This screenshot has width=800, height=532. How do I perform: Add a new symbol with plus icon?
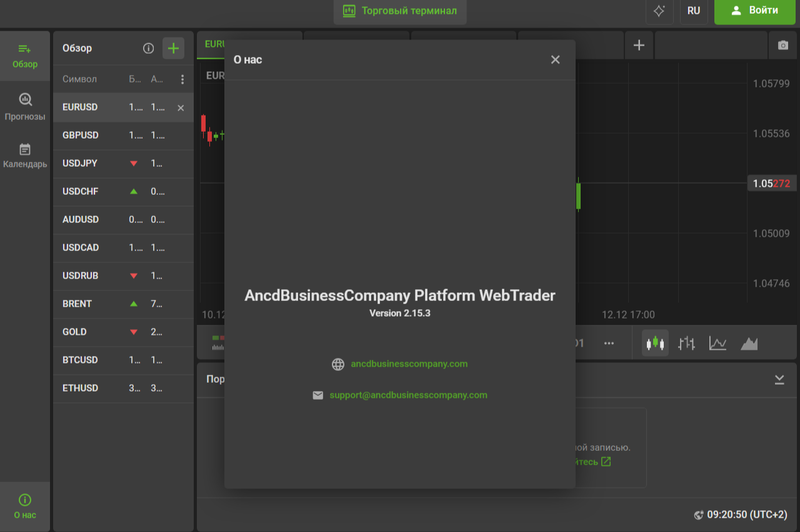(x=173, y=48)
